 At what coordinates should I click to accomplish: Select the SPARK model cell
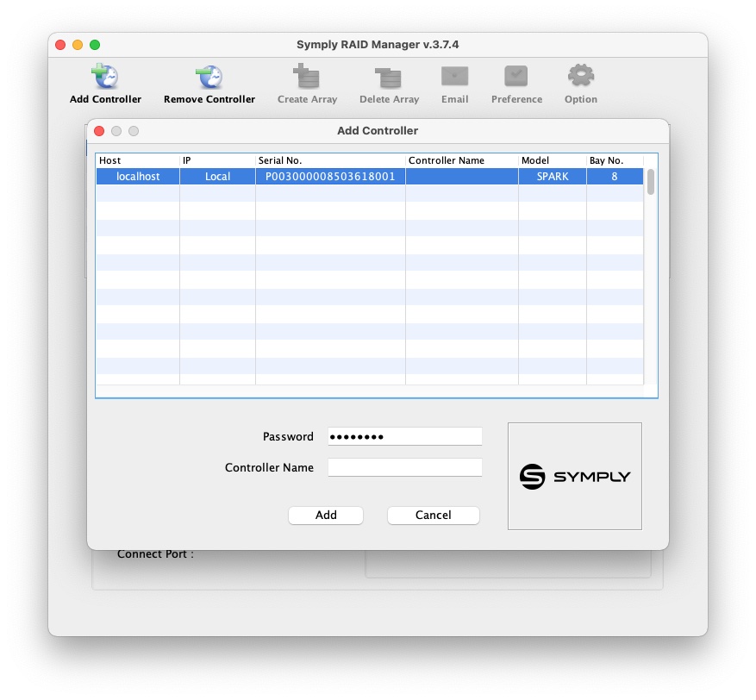(553, 177)
